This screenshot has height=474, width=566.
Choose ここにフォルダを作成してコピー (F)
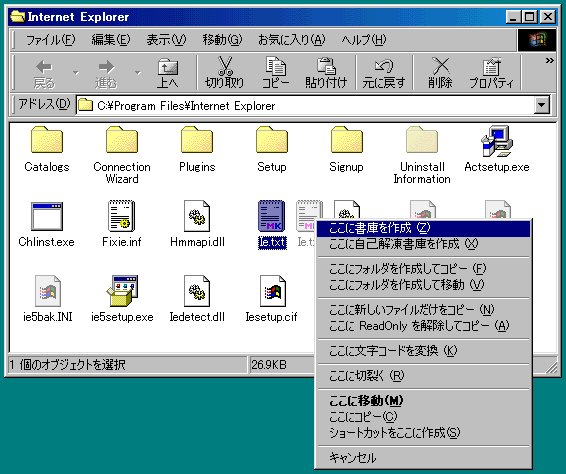click(x=423, y=269)
